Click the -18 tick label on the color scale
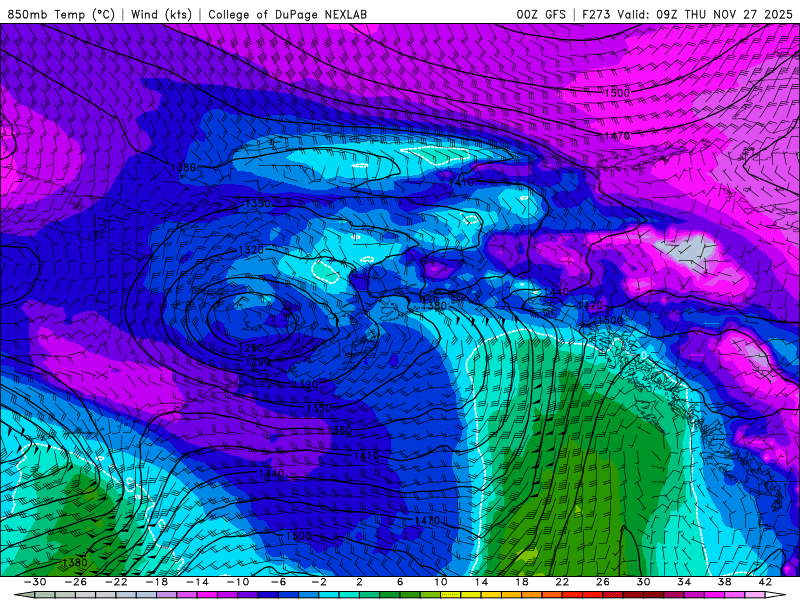This screenshot has height=600, width=800. click(157, 582)
